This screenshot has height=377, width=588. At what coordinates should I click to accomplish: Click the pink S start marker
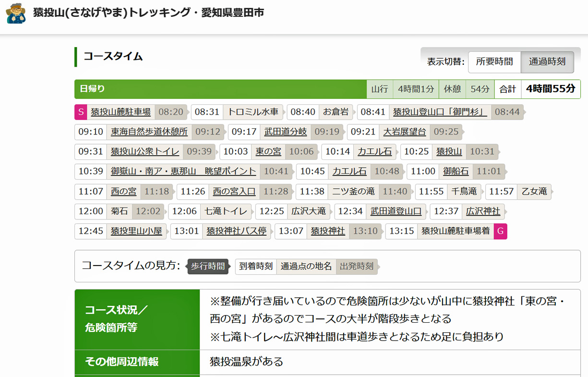pos(80,112)
